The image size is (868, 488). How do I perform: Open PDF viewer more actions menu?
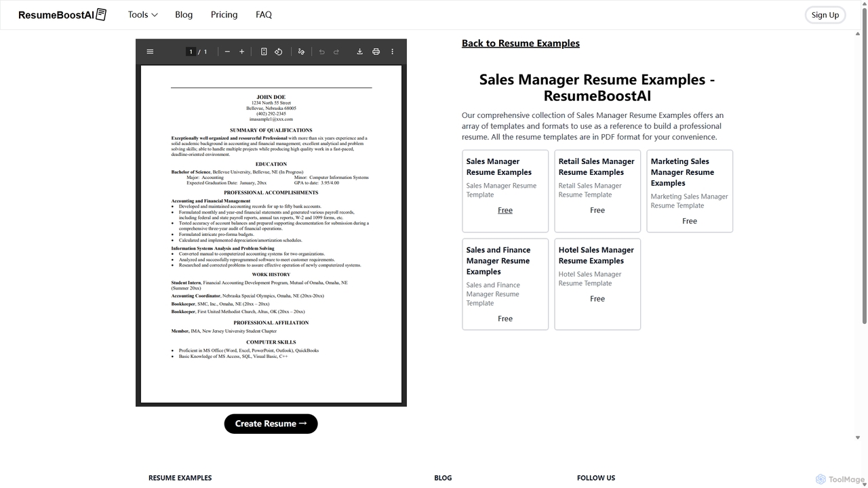392,52
